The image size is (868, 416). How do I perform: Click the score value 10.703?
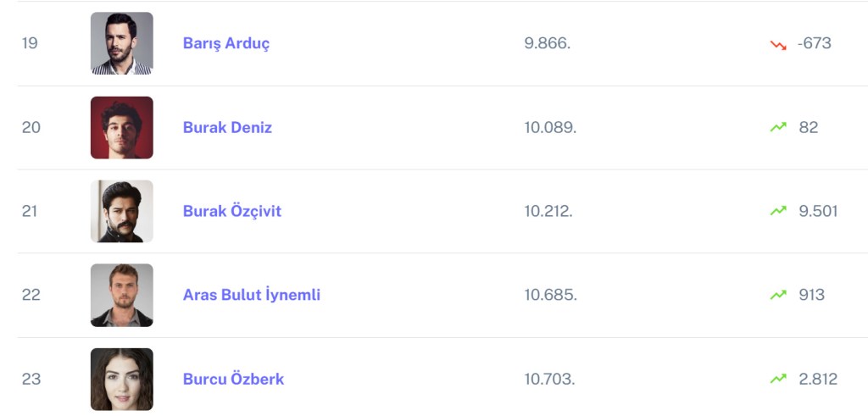(x=549, y=379)
